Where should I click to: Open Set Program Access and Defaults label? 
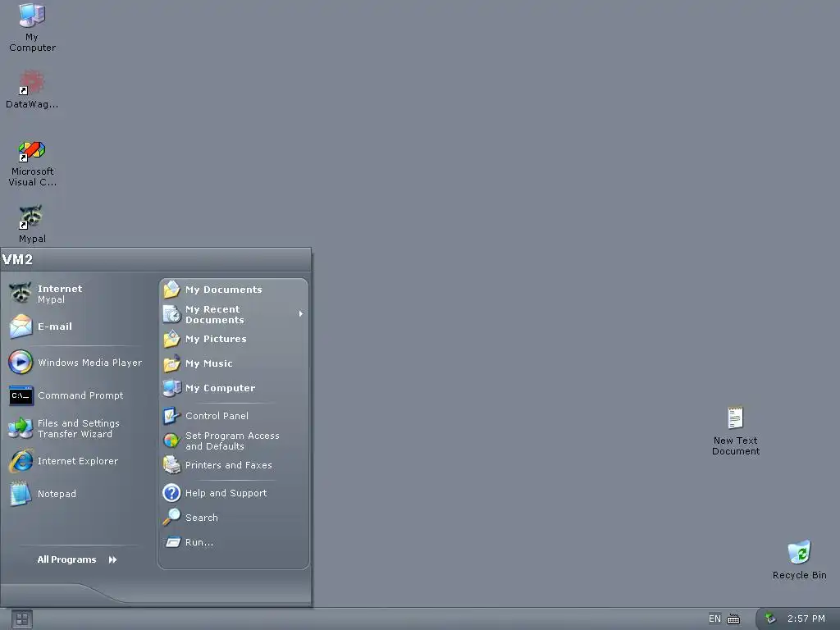232,441
